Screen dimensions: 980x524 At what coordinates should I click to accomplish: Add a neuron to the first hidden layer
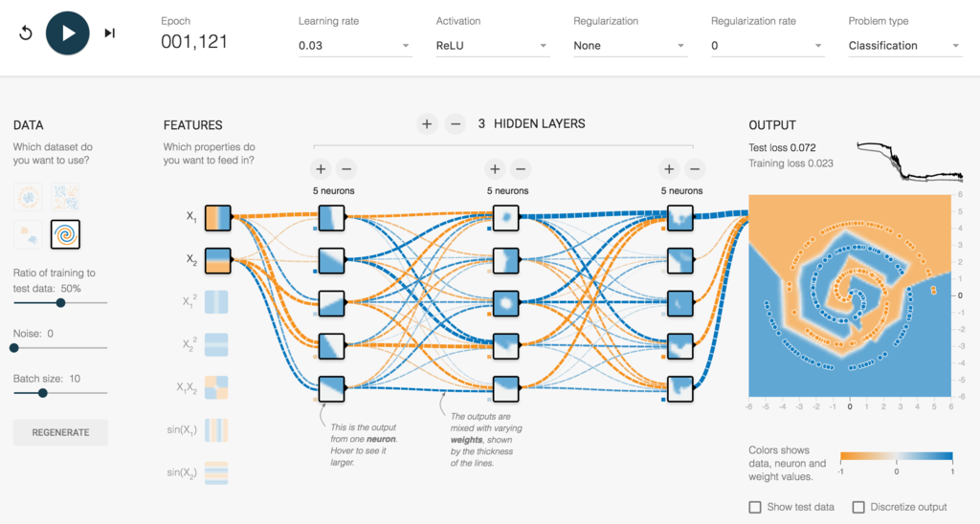[x=321, y=168]
